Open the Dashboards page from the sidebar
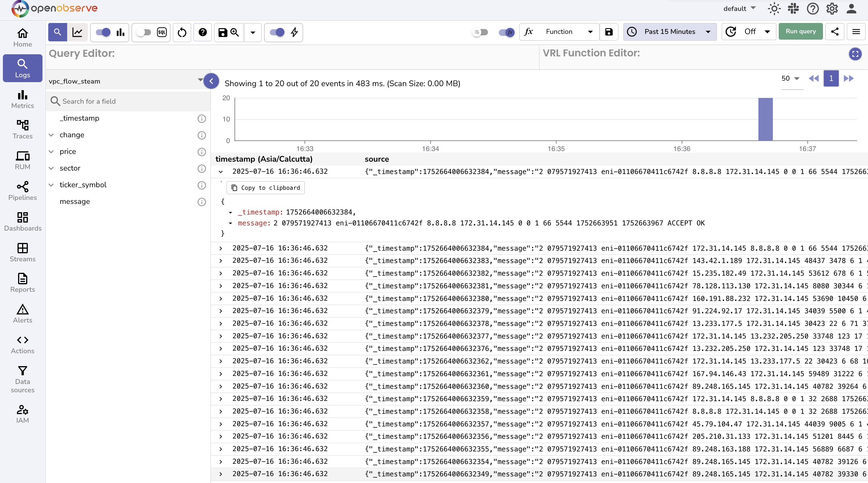The image size is (868, 483). click(x=22, y=221)
